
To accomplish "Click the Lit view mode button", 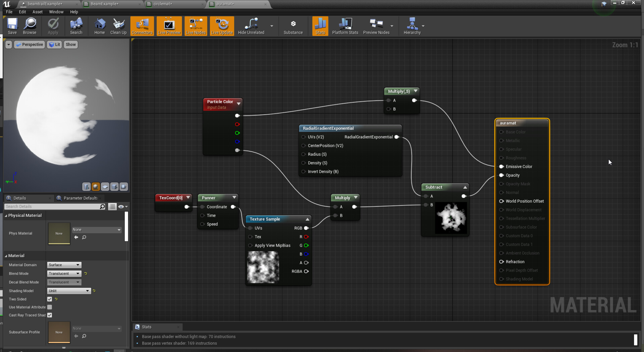I will pos(54,44).
